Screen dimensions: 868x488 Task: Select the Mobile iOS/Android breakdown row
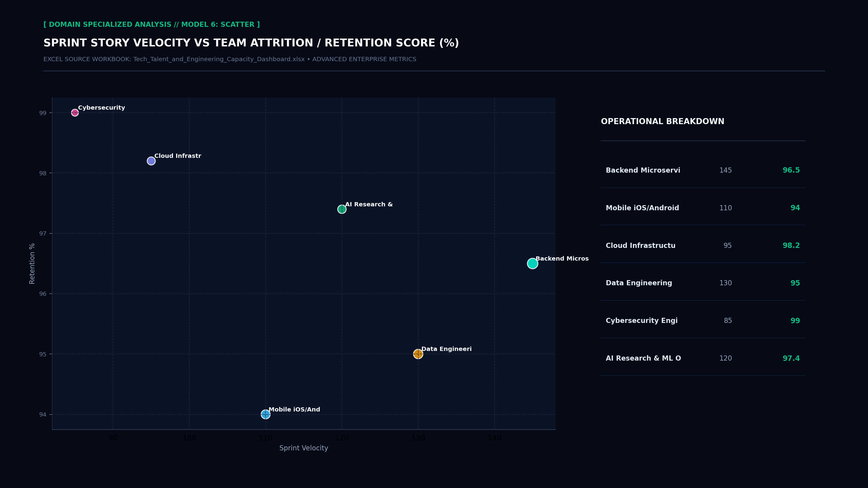[x=703, y=208]
